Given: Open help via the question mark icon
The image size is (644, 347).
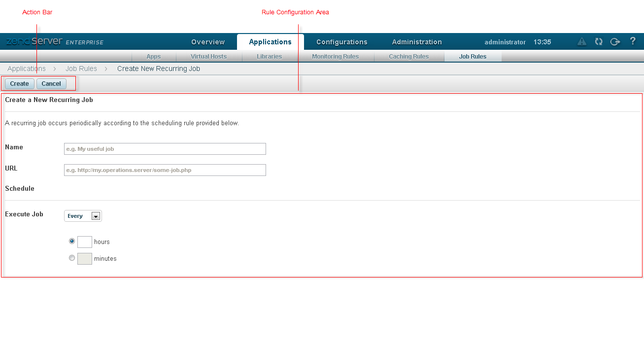Looking at the screenshot, I should click(x=633, y=41).
